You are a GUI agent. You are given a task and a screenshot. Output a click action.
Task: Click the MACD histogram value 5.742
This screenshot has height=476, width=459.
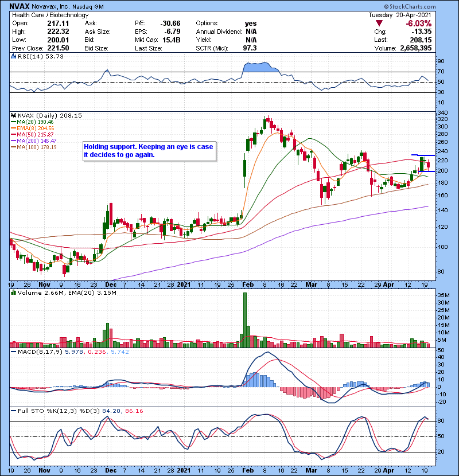(x=120, y=352)
